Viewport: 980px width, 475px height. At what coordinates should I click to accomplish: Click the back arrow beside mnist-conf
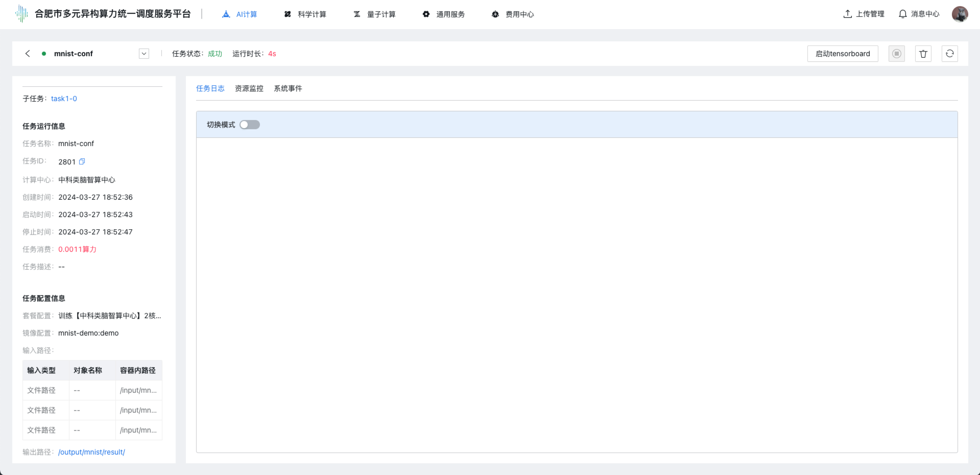[28, 54]
